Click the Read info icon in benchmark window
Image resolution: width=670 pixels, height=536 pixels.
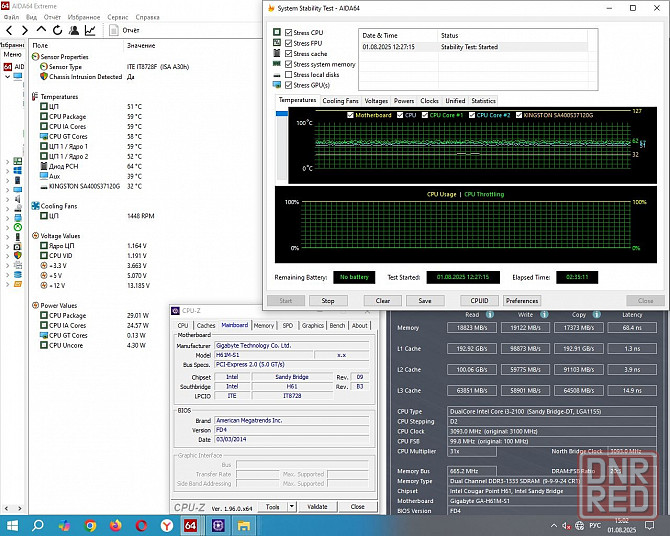tap(490, 315)
